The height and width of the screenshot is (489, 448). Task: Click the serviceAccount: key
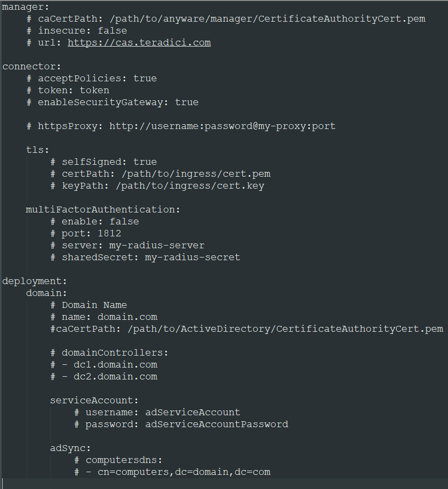click(94, 400)
